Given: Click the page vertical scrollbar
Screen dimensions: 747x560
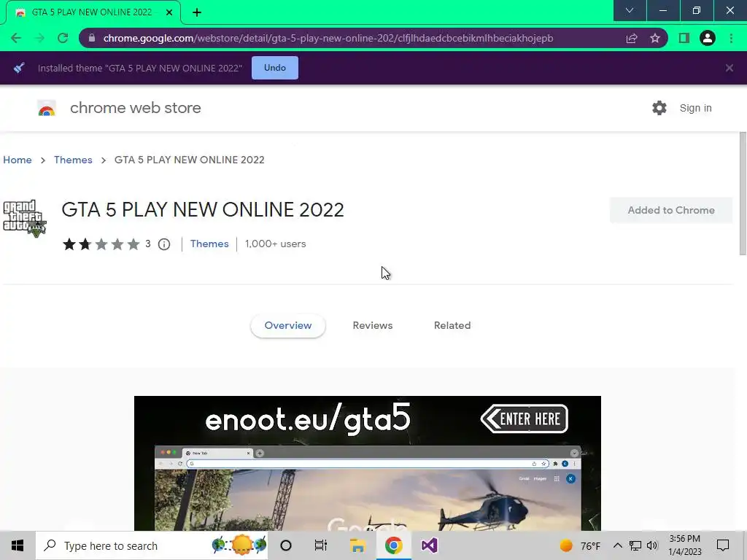Looking at the screenshot, I should coord(743,193).
